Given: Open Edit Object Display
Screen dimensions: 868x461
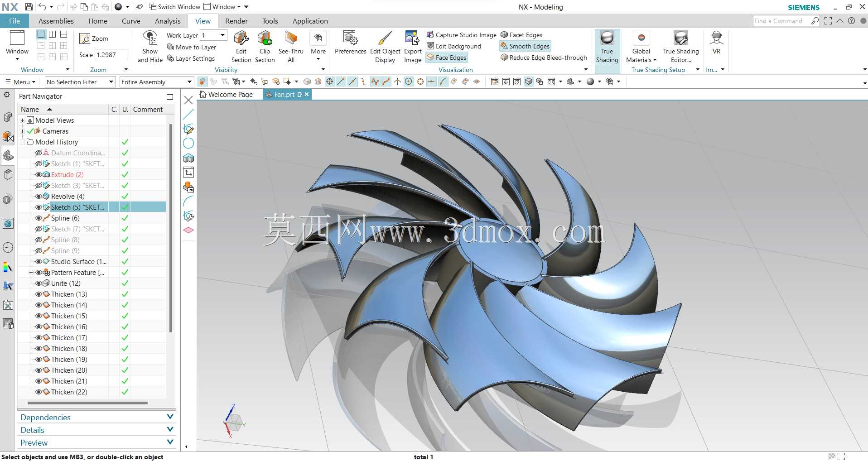Looking at the screenshot, I should (x=385, y=47).
